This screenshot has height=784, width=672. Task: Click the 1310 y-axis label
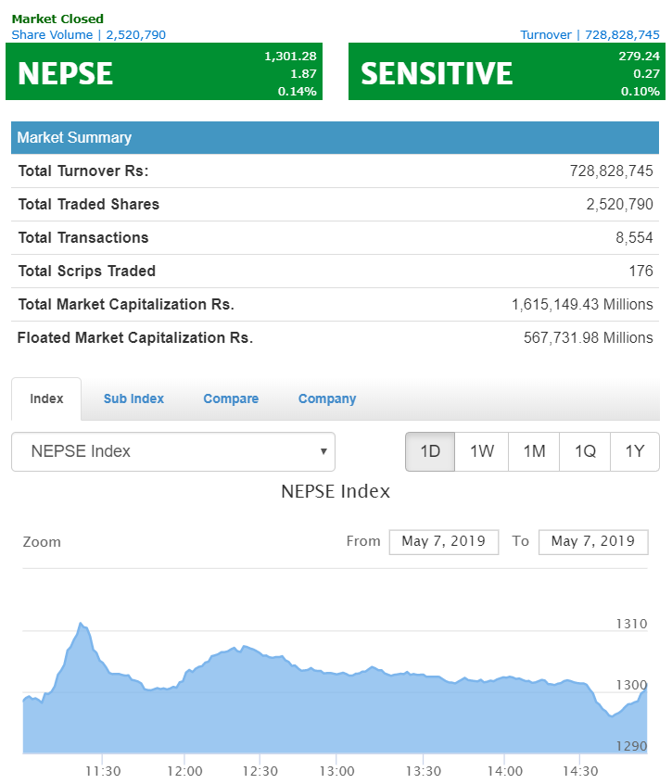click(x=631, y=624)
